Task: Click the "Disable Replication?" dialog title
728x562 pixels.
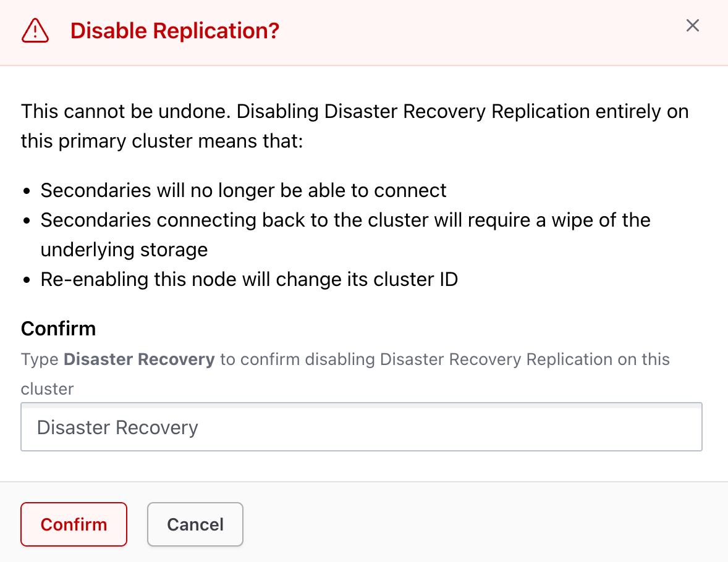Action: [x=175, y=30]
